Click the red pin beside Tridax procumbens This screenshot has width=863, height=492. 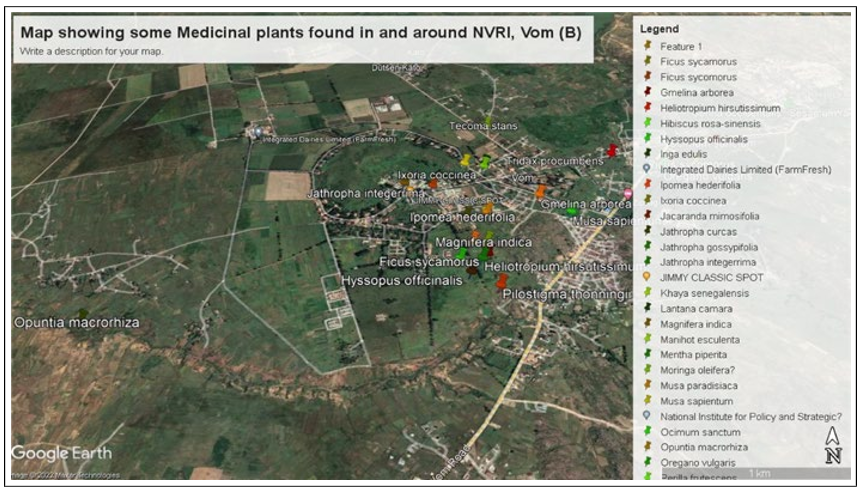pos(612,151)
